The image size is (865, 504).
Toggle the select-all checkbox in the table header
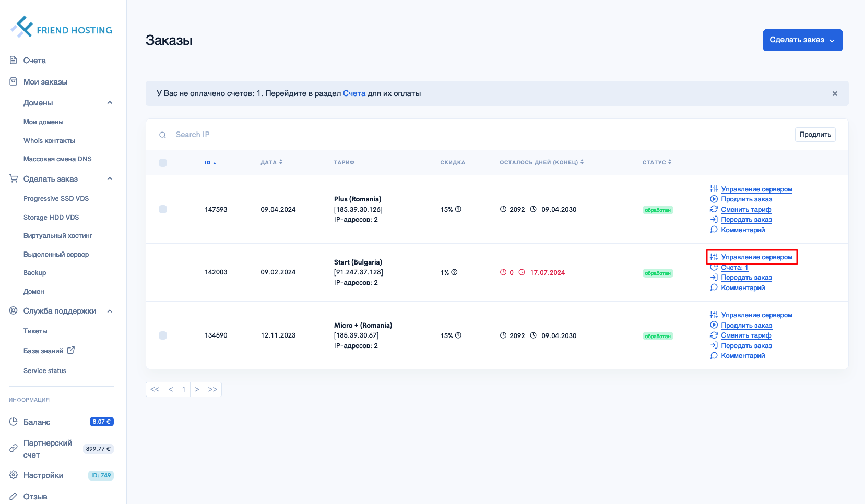tap(163, 163)
